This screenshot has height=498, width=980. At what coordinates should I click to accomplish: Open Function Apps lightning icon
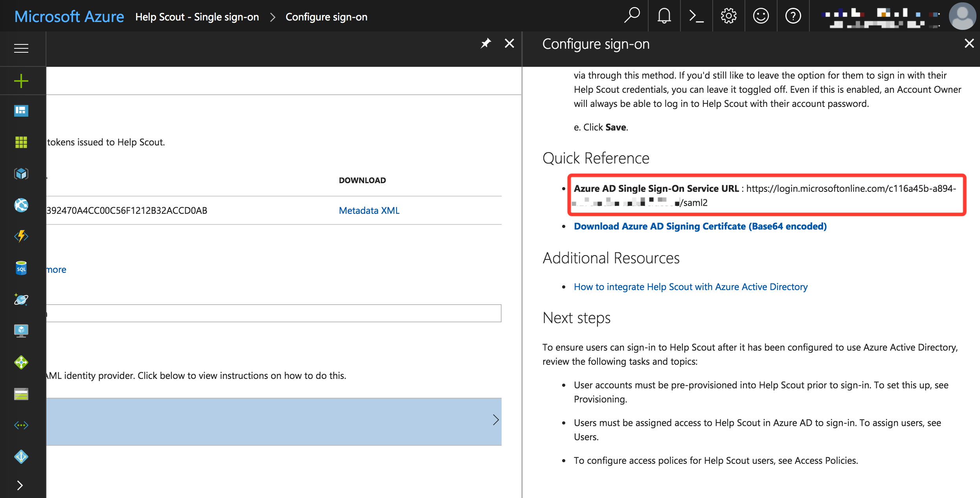(21, 236)
